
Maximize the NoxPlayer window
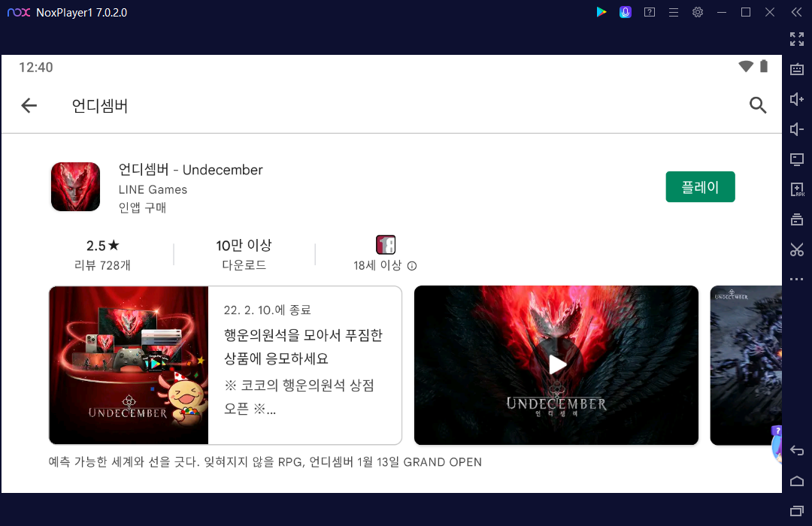pyautogui.click(x=746, y=12)
